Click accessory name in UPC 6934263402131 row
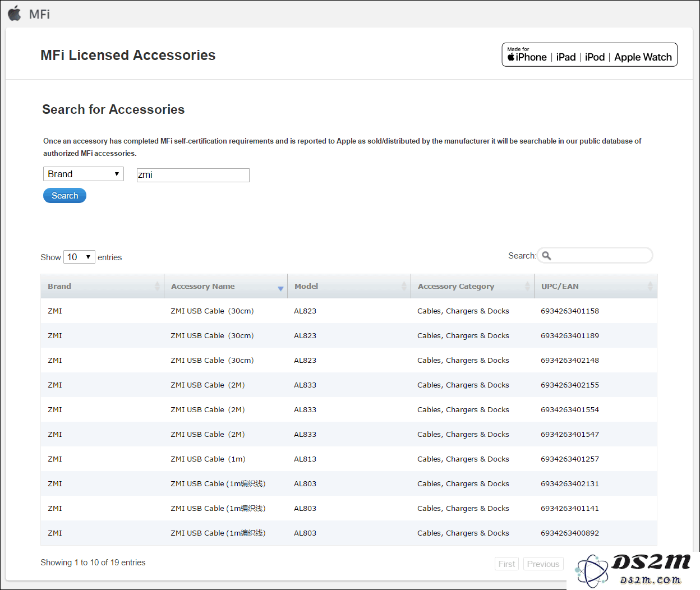700x590 pixels. click(218, 483)
